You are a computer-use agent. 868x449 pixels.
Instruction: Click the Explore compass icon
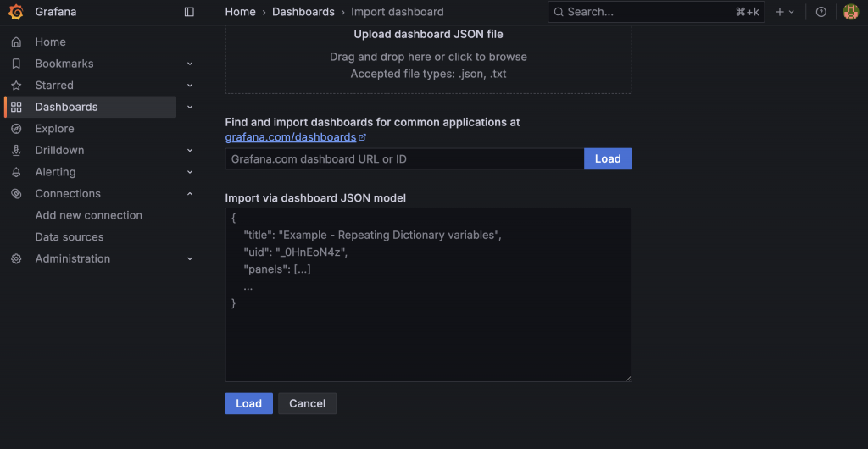17,128
